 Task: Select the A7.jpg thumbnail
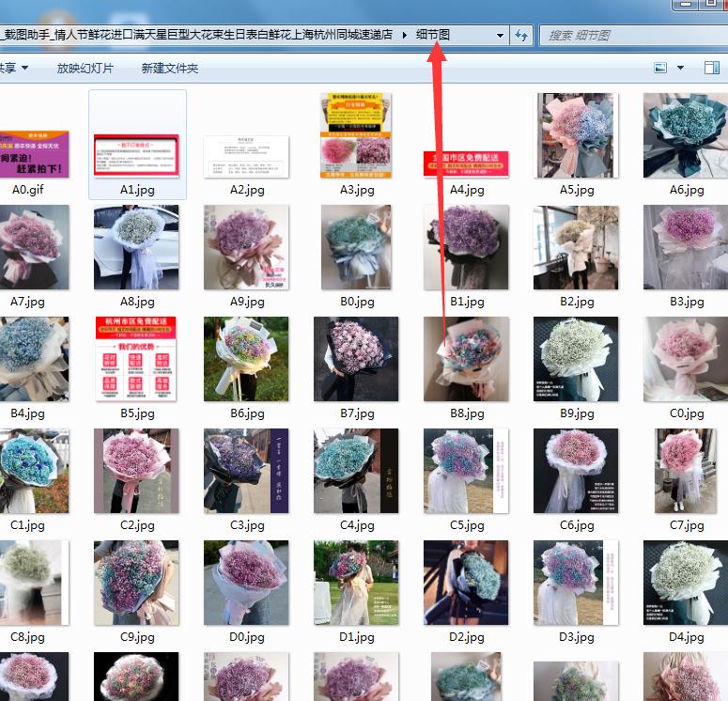click(35, 247)
